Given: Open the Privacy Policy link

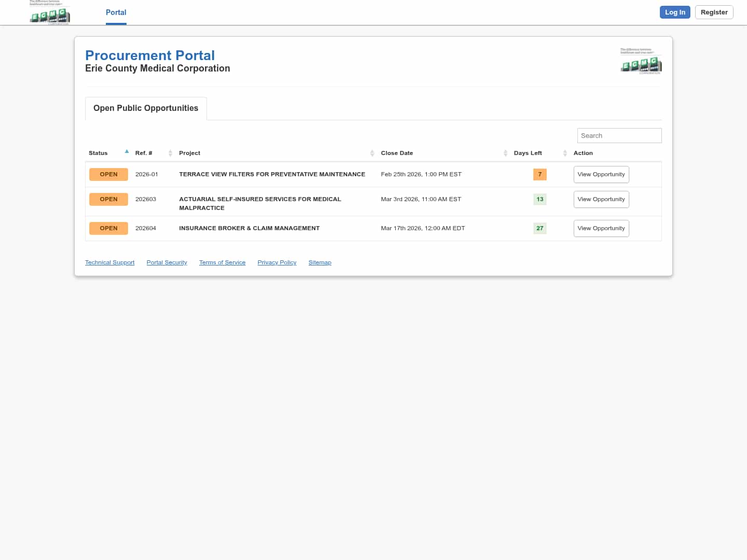Looking at the screenshot, I should pyautogui.click(x=276, y=263).
